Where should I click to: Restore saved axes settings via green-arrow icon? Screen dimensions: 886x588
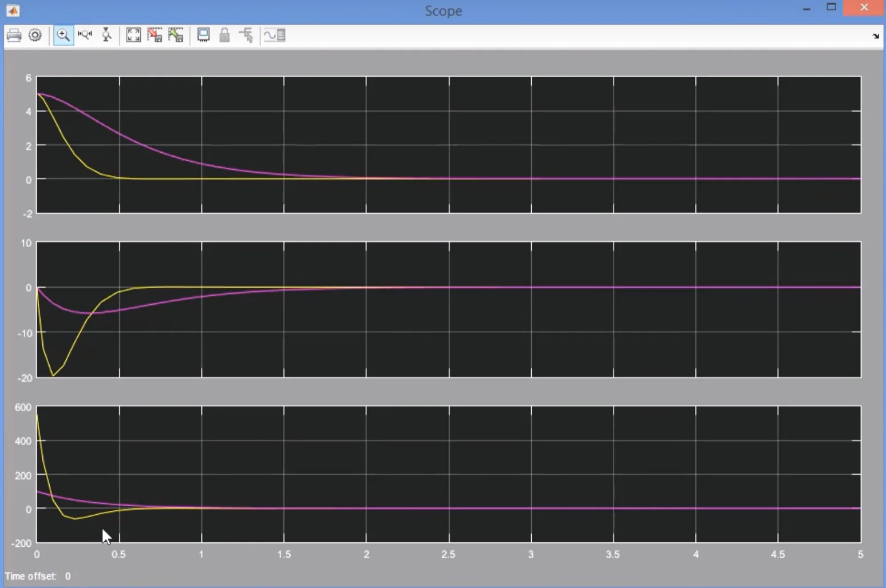click(176, 35)
